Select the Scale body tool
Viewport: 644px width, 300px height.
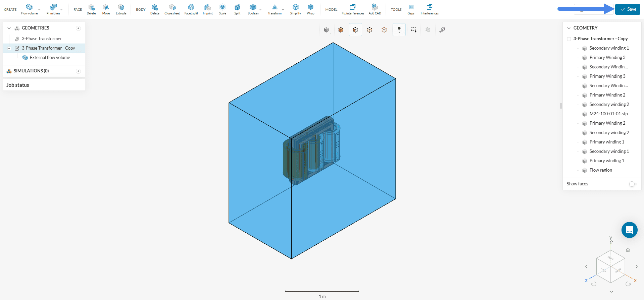click(x=222, y=7)
